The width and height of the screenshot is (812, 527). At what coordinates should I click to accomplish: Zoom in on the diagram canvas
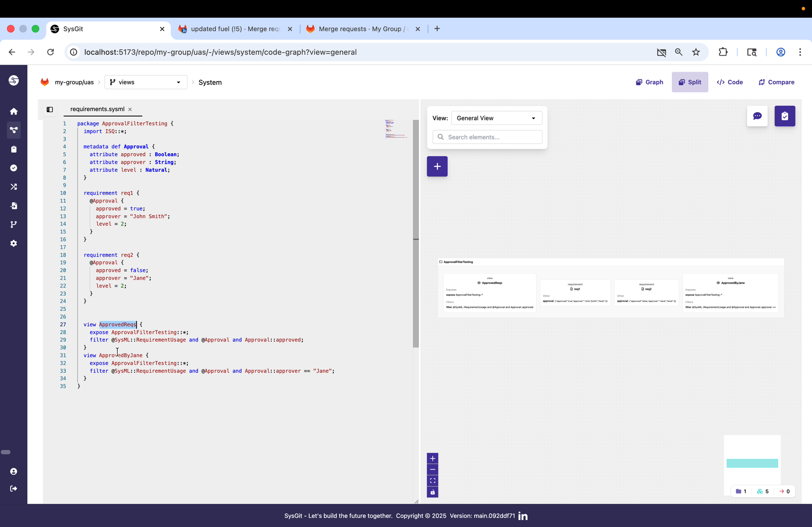[x=432, y=459]
